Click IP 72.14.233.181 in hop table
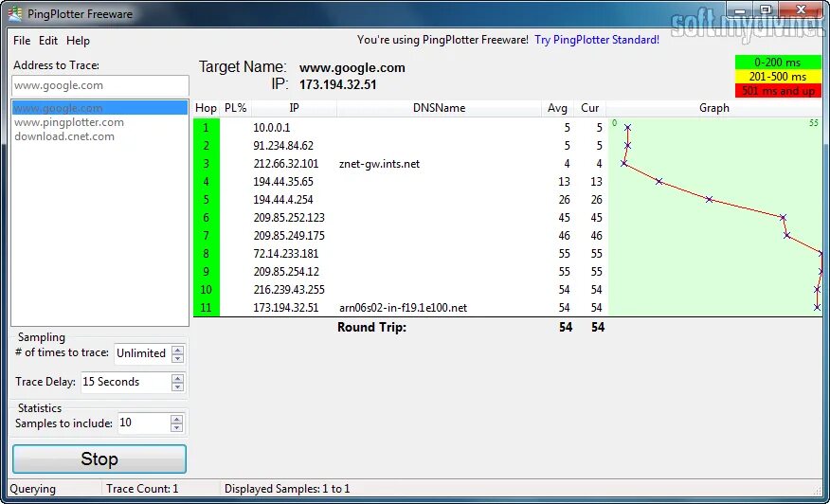The image size is (830, 504). point(286,254)
